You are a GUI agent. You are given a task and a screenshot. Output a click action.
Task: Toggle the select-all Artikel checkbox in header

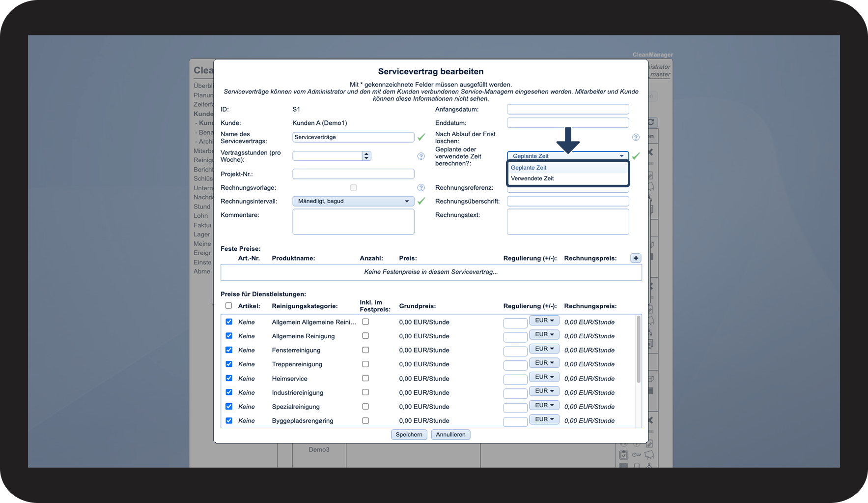coord(229,305)
